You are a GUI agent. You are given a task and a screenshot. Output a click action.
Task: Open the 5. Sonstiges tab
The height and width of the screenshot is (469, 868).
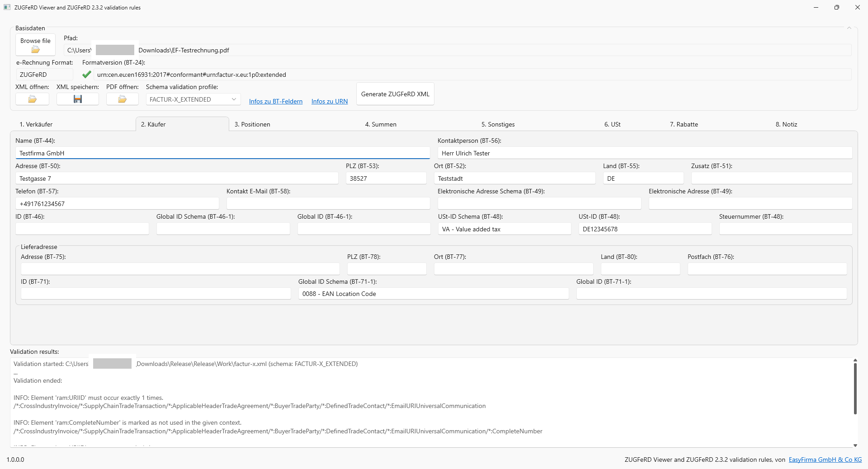pyautogui.click(x=498, y=124)
